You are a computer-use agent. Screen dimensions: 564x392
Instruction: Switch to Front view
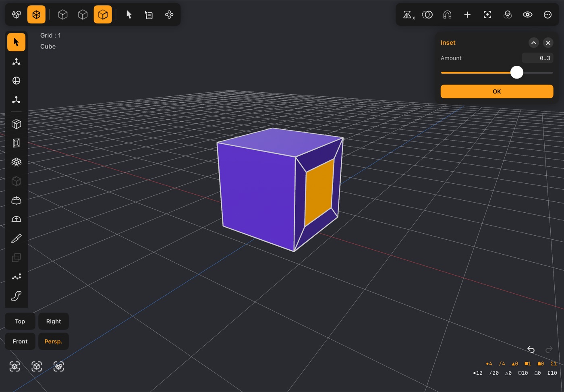(20, 341)
